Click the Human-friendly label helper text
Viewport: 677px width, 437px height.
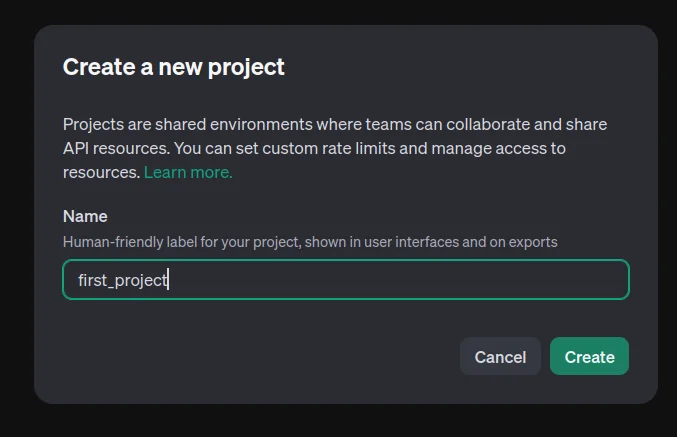pos(310,242)
